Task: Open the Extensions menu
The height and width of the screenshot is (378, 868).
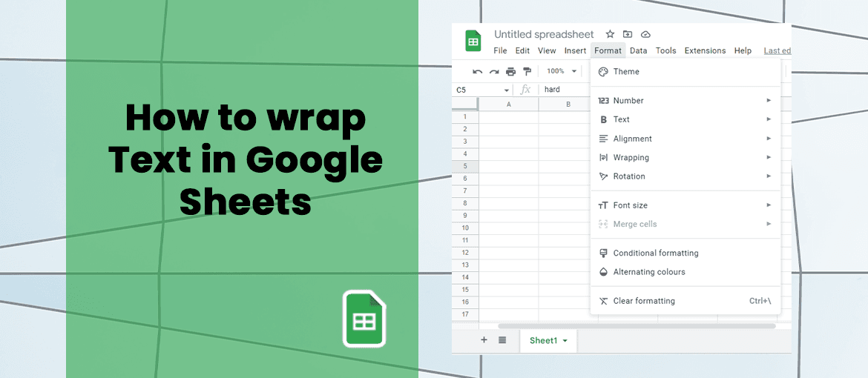Action: coord(705,50)
